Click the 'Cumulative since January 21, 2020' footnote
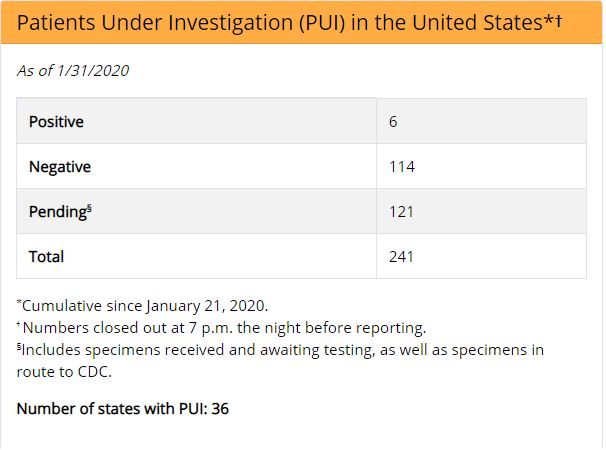The height and width of the screenshot is (450, 606). click(x=142, y=305)
